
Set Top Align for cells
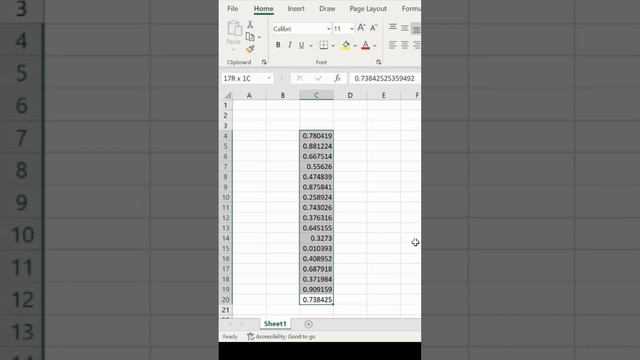coord(393,27)
